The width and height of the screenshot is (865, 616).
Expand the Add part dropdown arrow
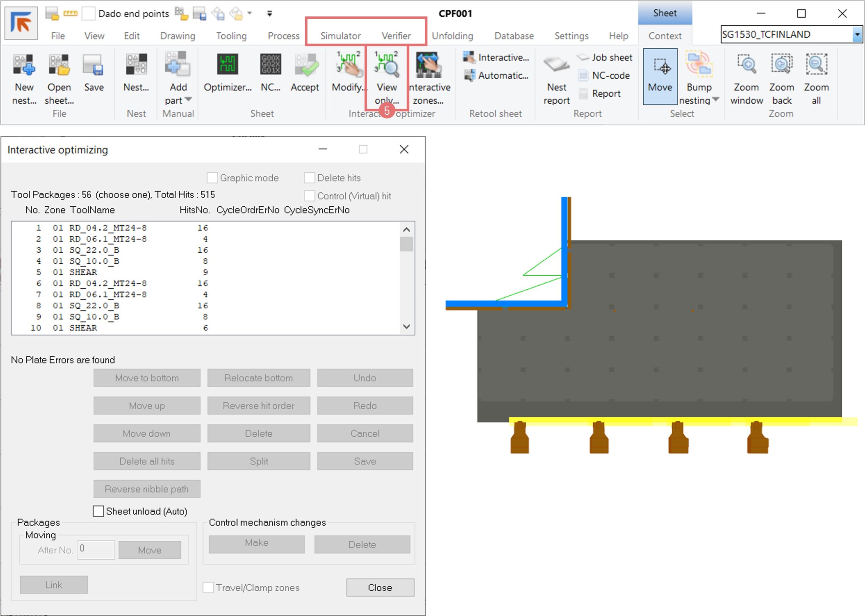pos(188,100)
